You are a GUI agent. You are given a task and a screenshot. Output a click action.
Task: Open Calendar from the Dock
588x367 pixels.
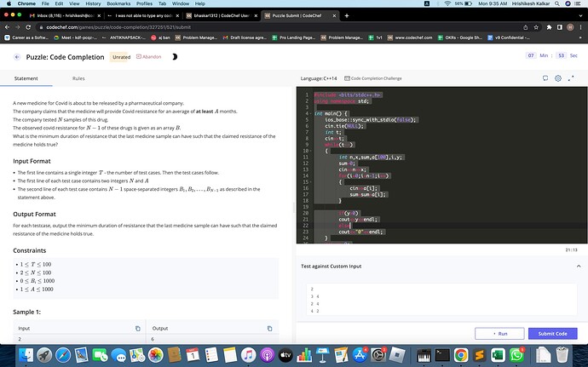point(193,354)
